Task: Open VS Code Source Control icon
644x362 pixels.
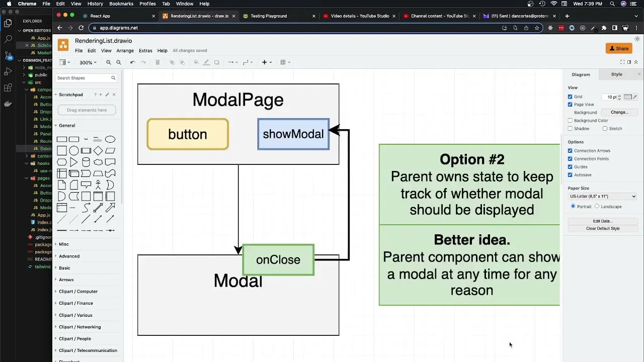Action: pos(8,55)
